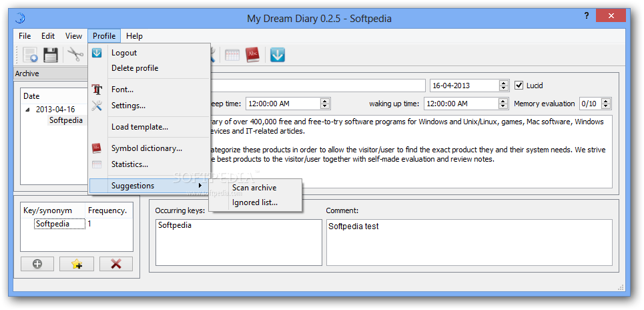Screen dimensions: 644x310
Task: Click the app moon icon in title bar
Action: tap(21, 18)
